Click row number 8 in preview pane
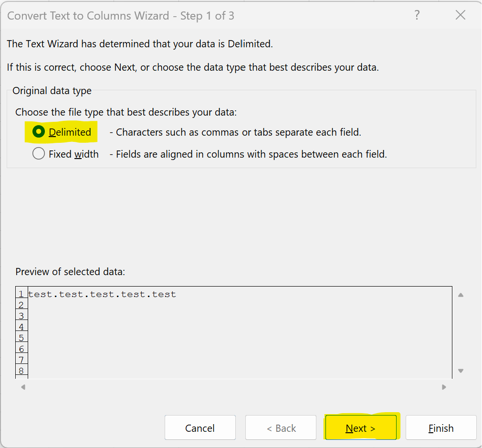Screen dimensions: 482x448 21,371
